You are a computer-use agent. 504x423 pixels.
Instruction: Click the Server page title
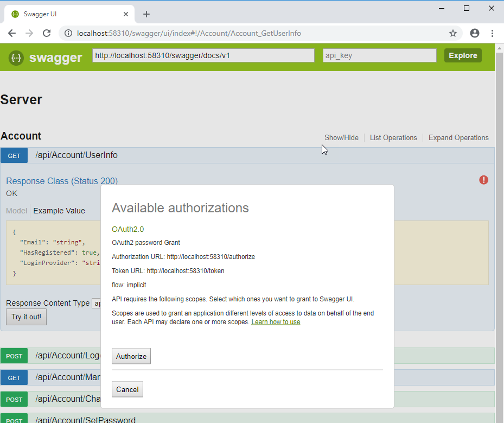click(x=21, y=99)
